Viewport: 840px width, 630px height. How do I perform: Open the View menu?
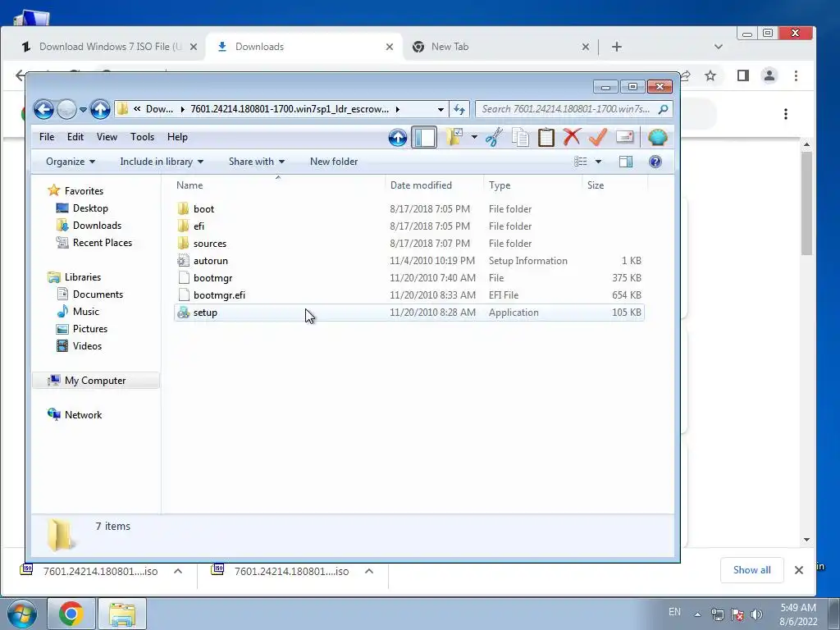click(107, 137)
